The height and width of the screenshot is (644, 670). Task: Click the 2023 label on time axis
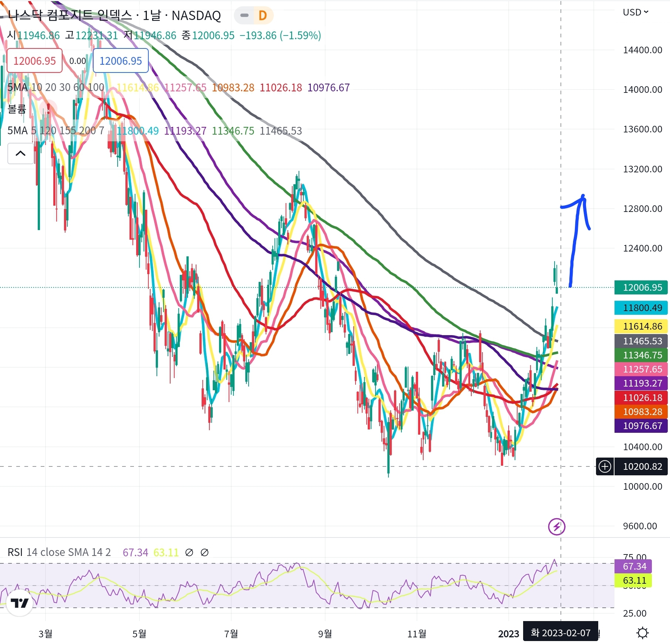(509, 634)
